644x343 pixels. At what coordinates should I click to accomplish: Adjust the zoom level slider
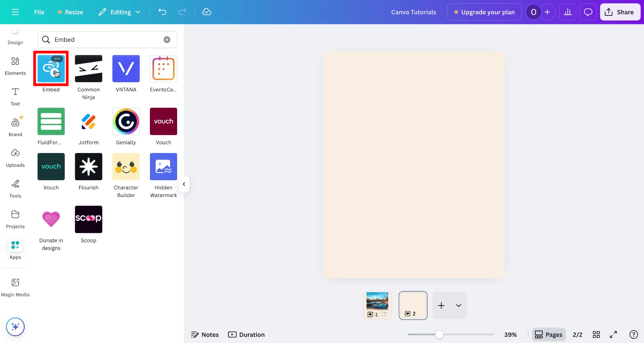440,334
